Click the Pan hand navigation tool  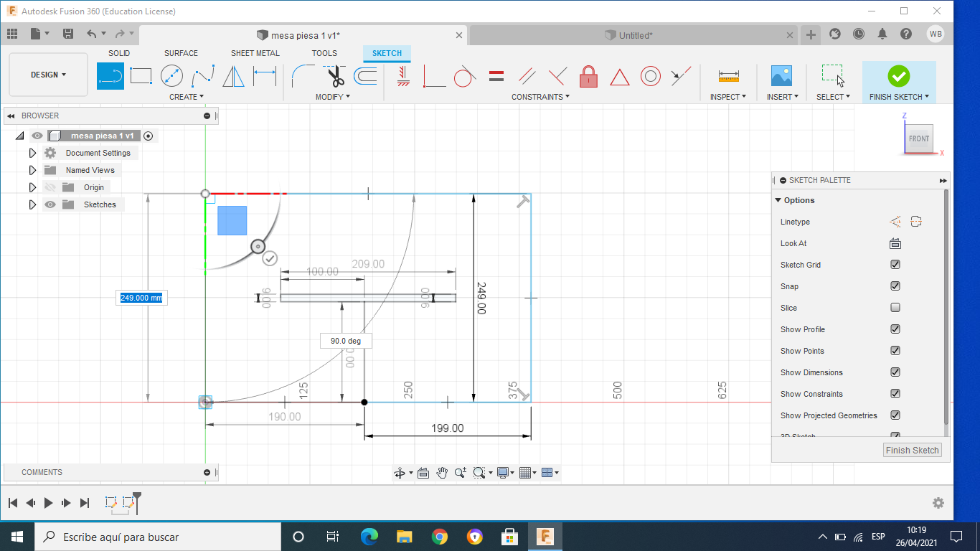[442, 472]
